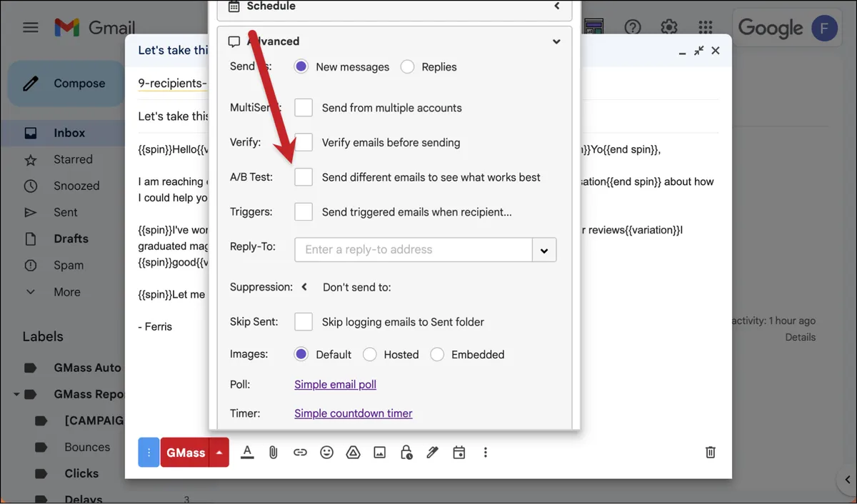The height and width of the screenshot is (504, 857).
Task: Open the Gmail help question mark icon
Action: coord(632,27)
